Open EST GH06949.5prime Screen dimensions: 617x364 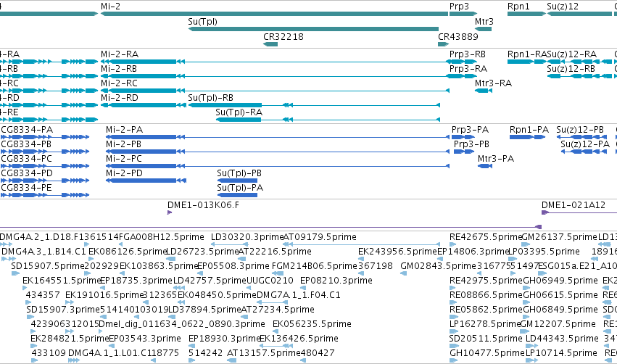[560, 281]
